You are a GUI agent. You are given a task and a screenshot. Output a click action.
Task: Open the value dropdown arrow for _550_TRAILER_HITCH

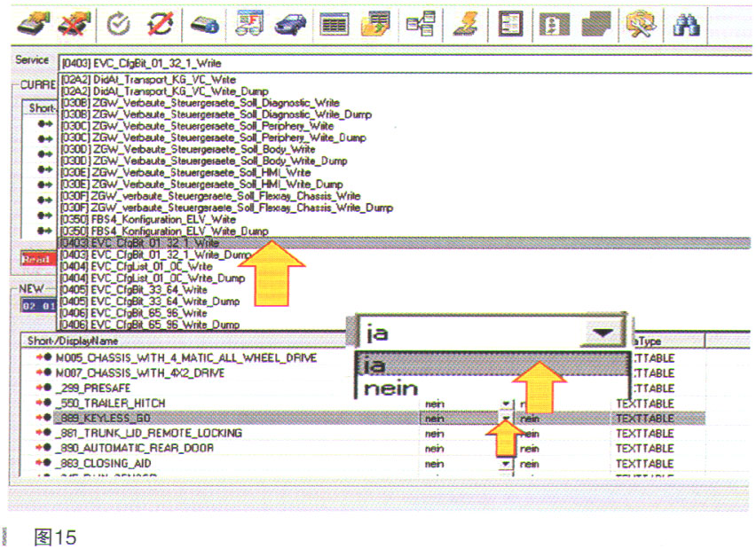[505, 404]
